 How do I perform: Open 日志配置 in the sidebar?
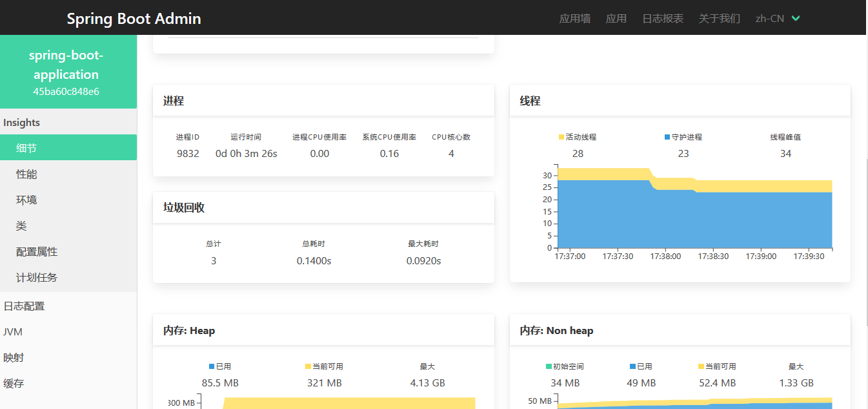(68, 306)
